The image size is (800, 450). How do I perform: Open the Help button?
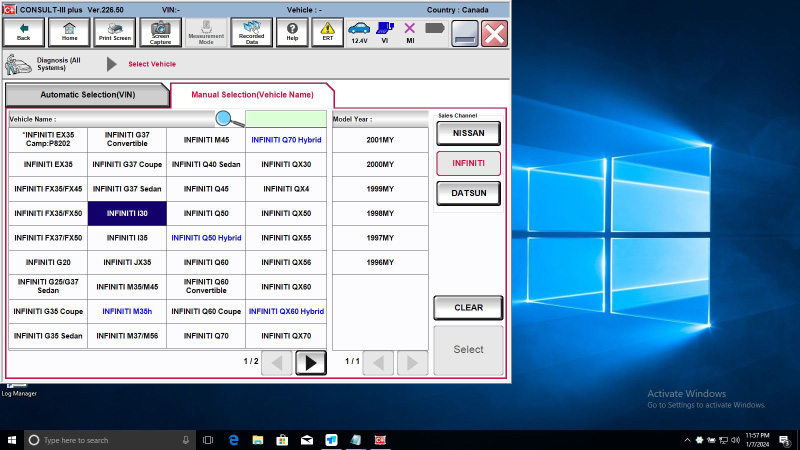click(292, 32)
